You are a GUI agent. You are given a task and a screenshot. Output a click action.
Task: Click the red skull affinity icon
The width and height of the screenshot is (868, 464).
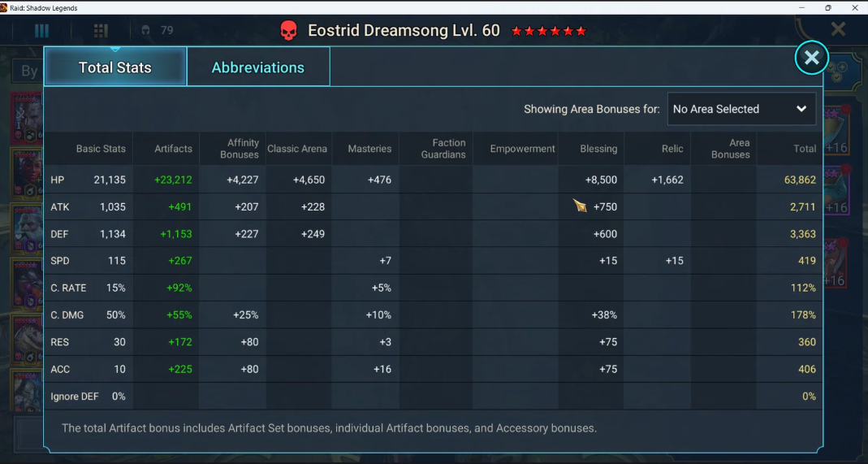pos(288,30)
